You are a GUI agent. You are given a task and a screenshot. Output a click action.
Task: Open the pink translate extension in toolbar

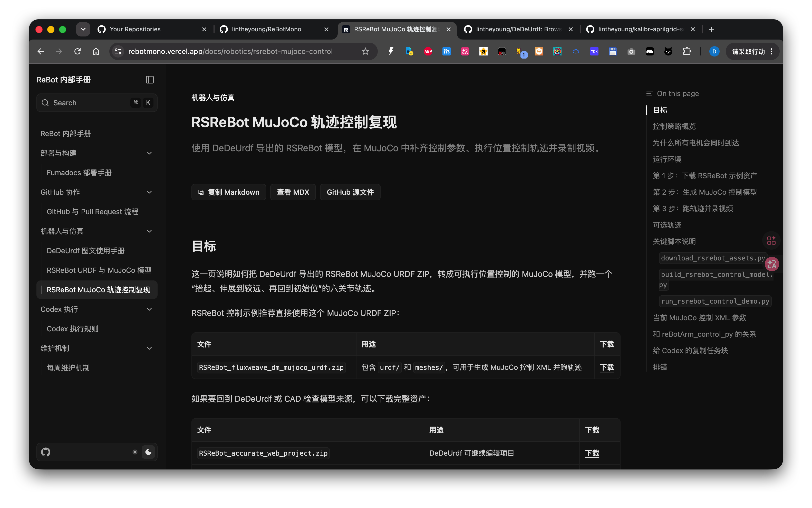click(x=465, y=51)
